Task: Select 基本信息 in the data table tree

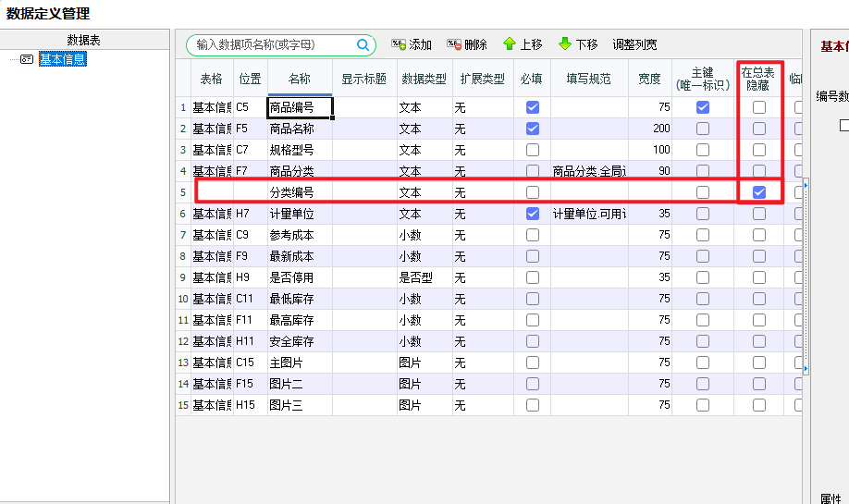Action: click(62, 59)
